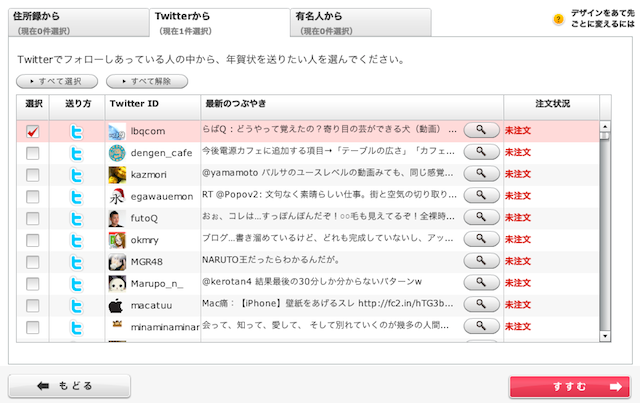This screenshot has height=403, width=640.
Task: Click Twitter icon in macatuu row
Action: pos(77,306)
